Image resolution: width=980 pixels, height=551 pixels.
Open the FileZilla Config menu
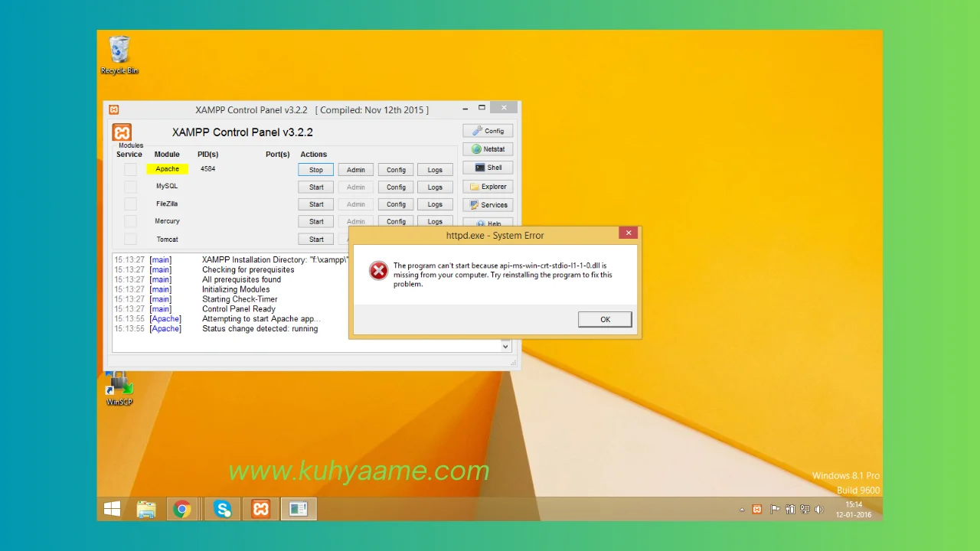click(396, 204)
